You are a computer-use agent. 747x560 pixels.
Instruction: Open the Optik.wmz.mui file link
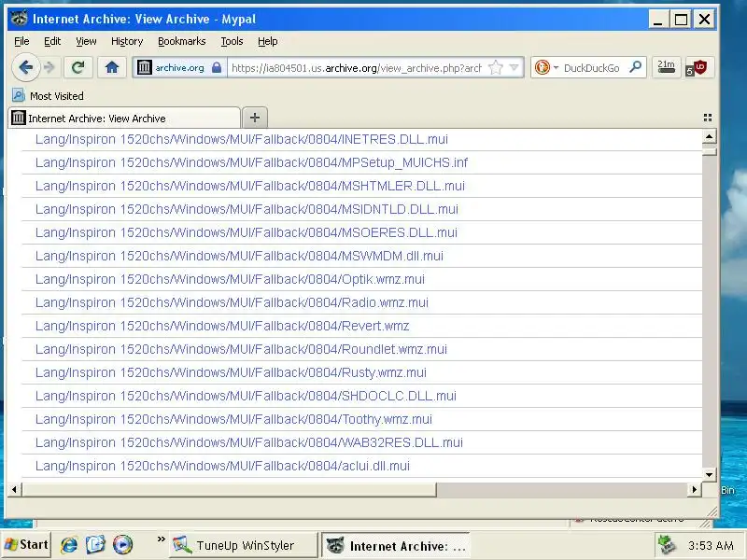point(230,279)
